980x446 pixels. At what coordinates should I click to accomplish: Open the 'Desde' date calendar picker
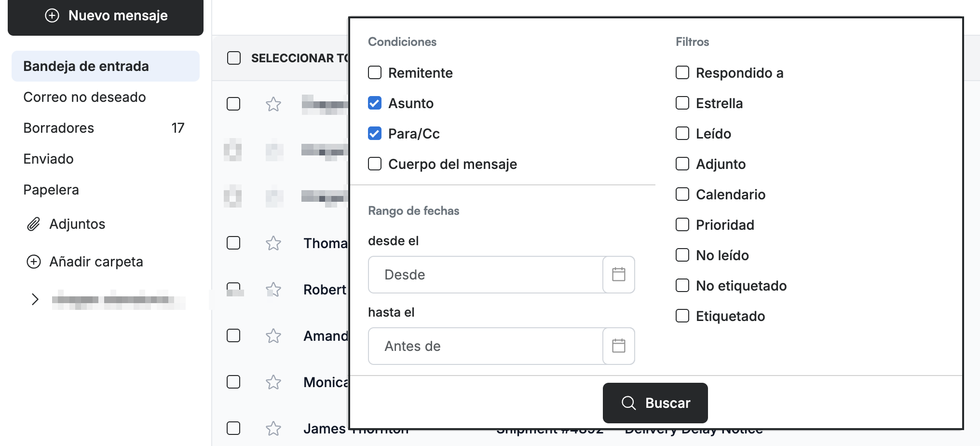[619, 275]
